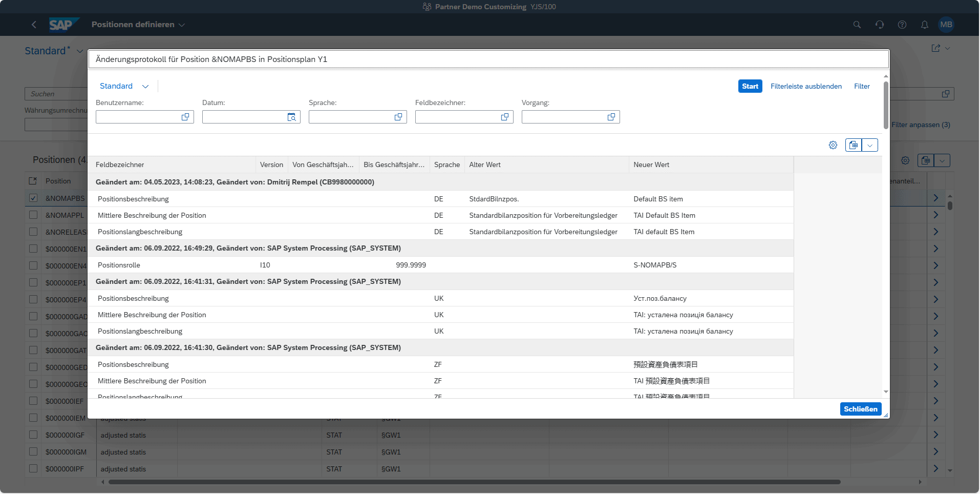The height and width of the screenshot is (494, 980).
Task: Click the Feldbezeichner column header
Action: click(120, 164)
